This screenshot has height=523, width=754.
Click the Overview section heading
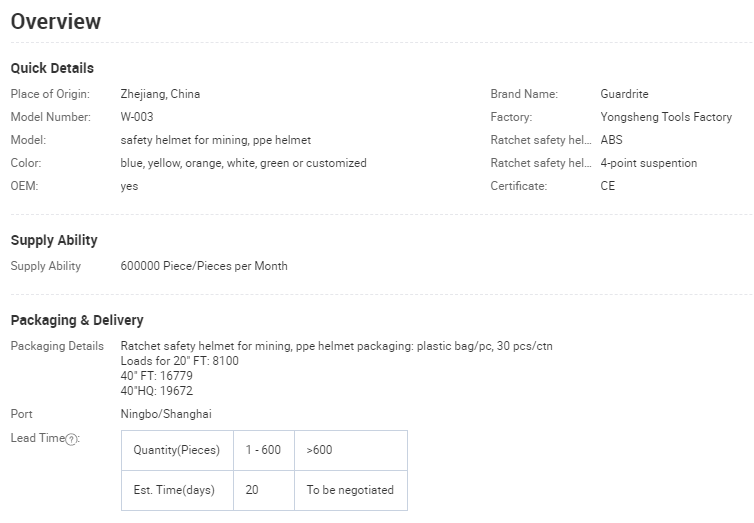(x=56, y=21)
